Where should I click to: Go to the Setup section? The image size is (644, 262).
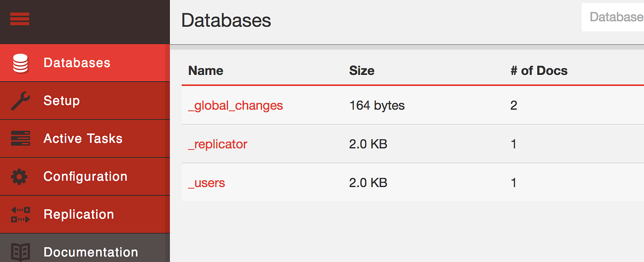[x=62, y=101]
